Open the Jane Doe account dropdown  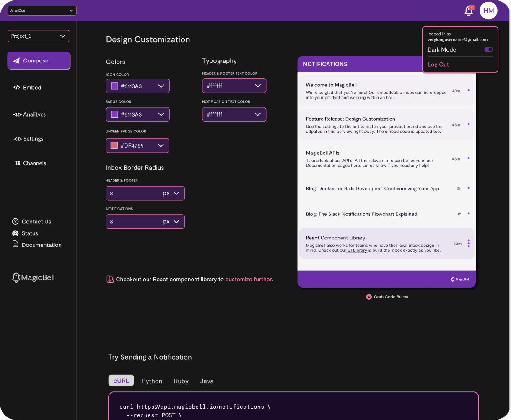42,10
